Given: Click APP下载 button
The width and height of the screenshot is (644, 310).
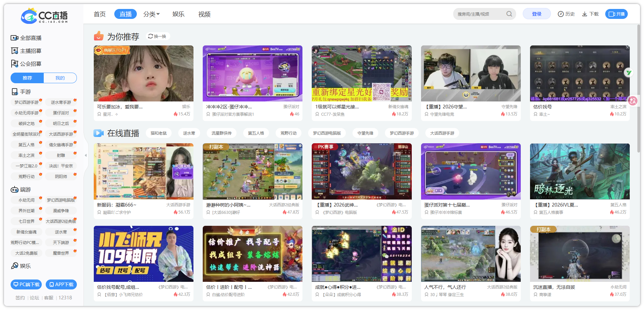Looking at the screenshot, I should (61, 284).
